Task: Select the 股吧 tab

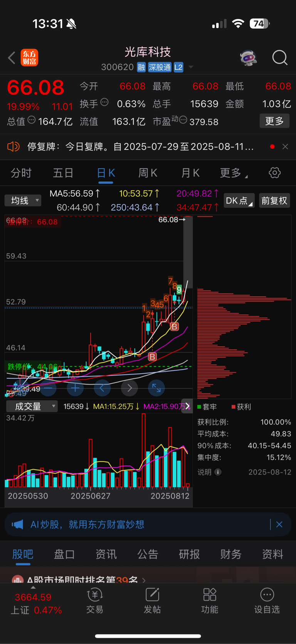Action: 23,554
